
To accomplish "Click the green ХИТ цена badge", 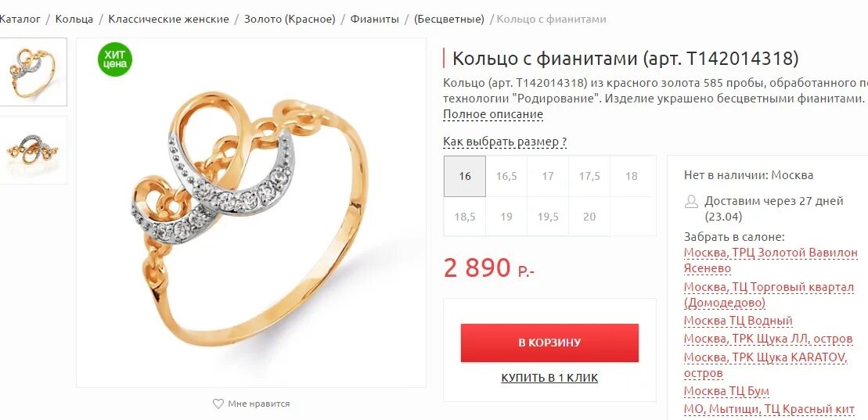I will click(x=115, y=59).
